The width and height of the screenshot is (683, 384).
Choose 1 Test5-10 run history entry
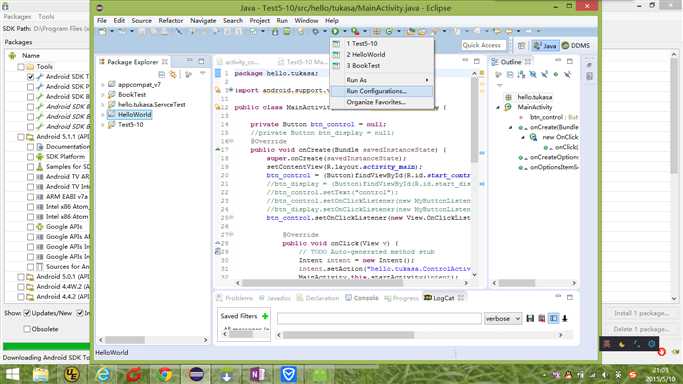click(382, 44)
